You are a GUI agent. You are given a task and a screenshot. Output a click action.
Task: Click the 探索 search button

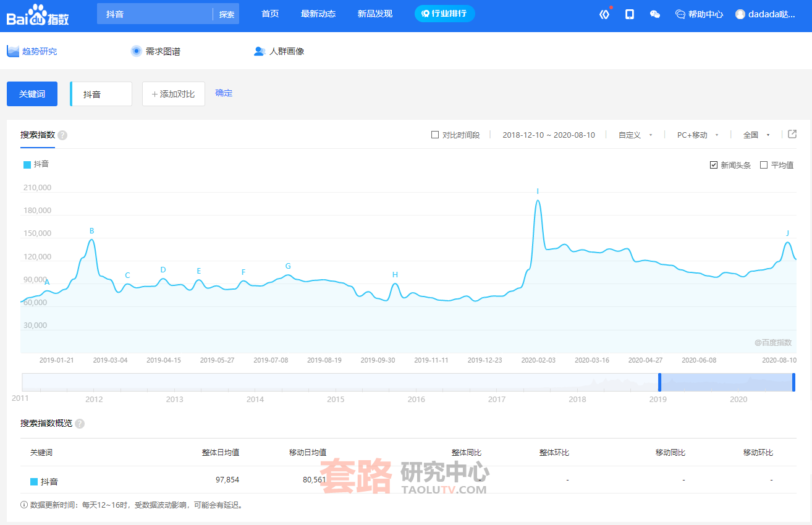(227, 14)
